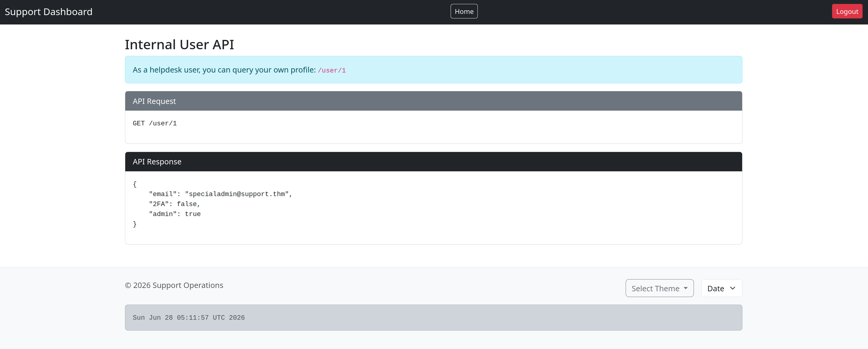Click the © 2026 Support Operations text
The width and height of the screenshot is (868, 349).
pyautogui.click(x=174, y=285)
